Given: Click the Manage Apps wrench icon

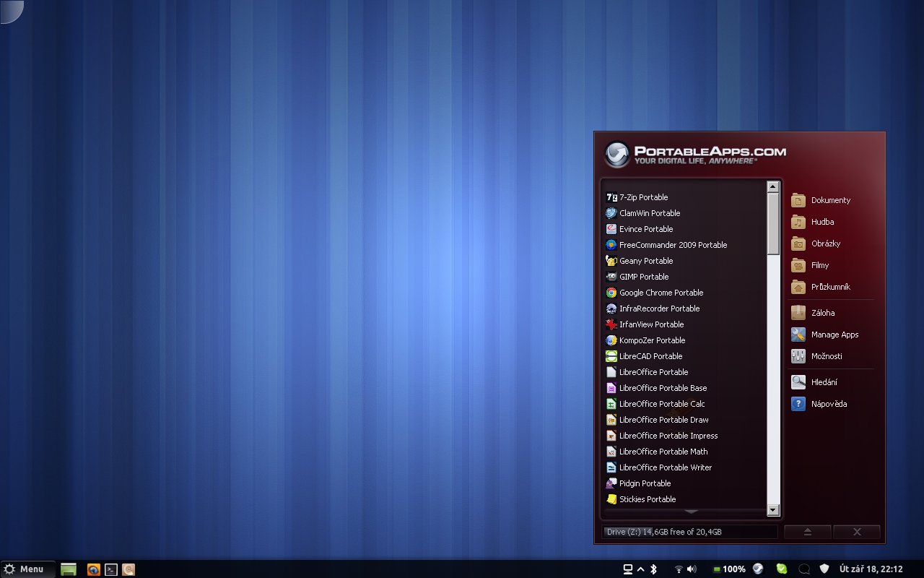Looking at the screenshot, I should point(798,335).
